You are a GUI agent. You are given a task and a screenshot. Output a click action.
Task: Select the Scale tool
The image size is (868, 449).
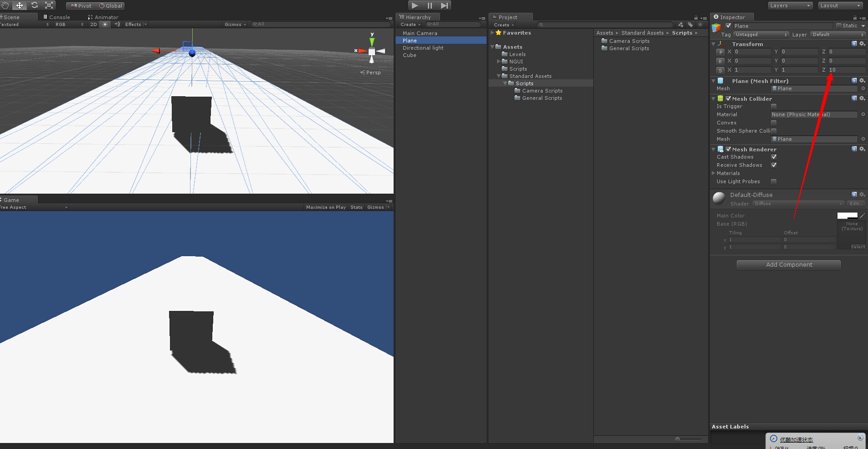pos(49,5)
